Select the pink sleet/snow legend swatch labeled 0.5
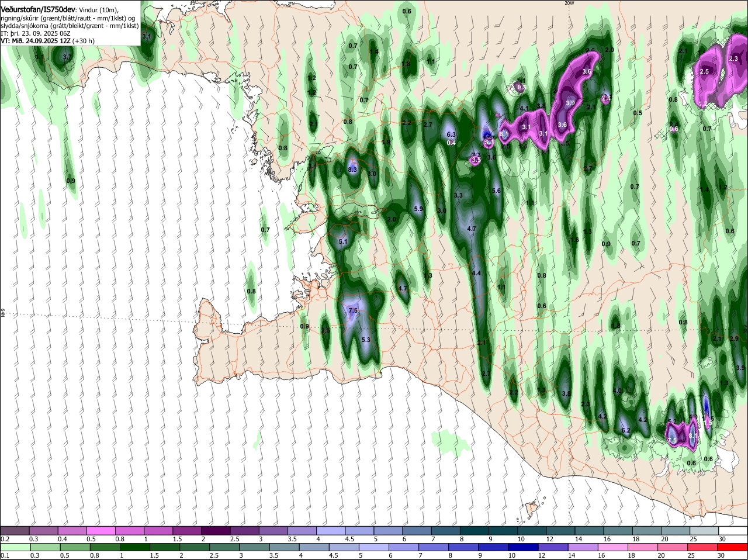Screen dimensions: 748x560 101,531
